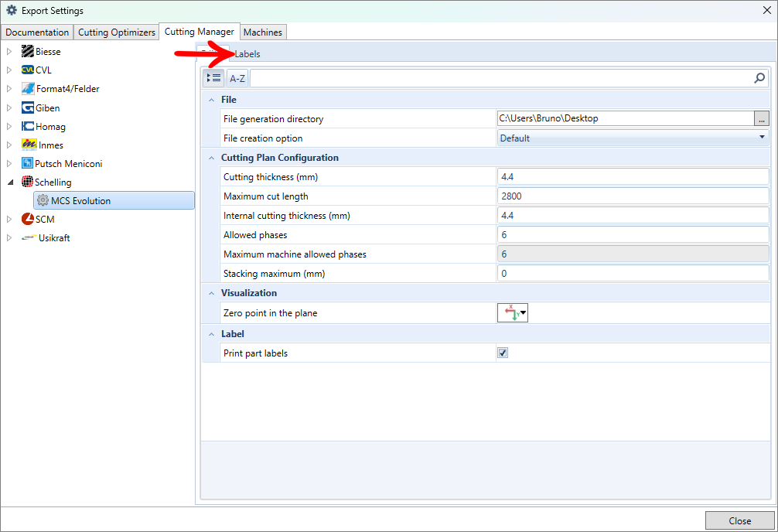Click the Homag brand icon
This screenshot has width=778, height=532.
[28, 126]
